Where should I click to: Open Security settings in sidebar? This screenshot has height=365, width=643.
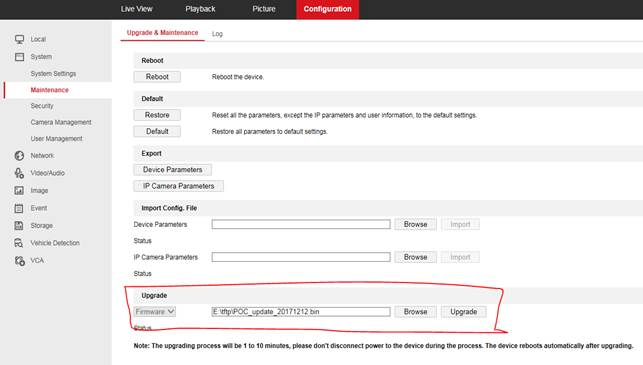(x=42, y=106)
